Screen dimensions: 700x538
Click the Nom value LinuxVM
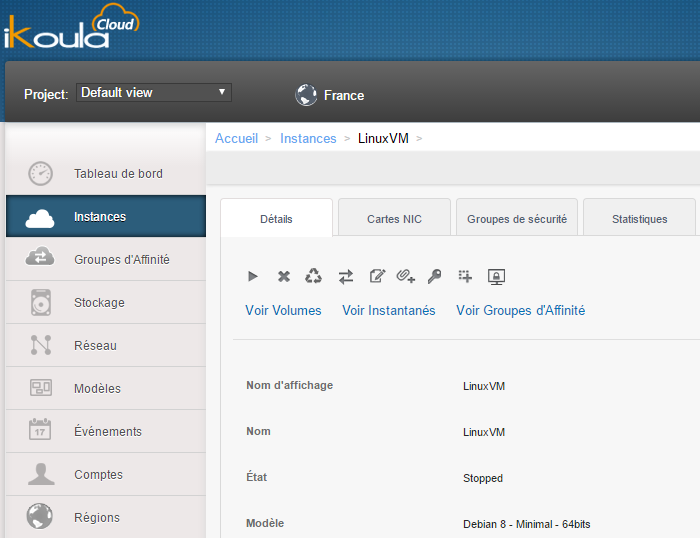pyautogui.click(x=484, y=432)
